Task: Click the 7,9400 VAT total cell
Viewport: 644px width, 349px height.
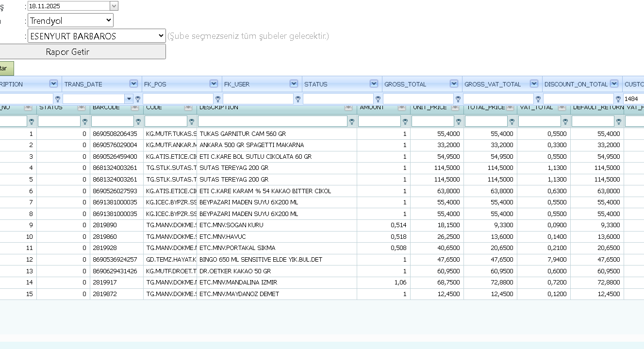Action: 544,260
